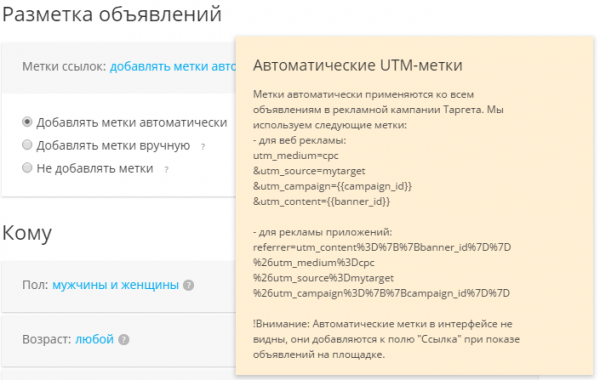Change gender via 'мужчины и женщины' link
Image resolution: width=600 pixels, height=380 pixels.
(x=116, y=285)
